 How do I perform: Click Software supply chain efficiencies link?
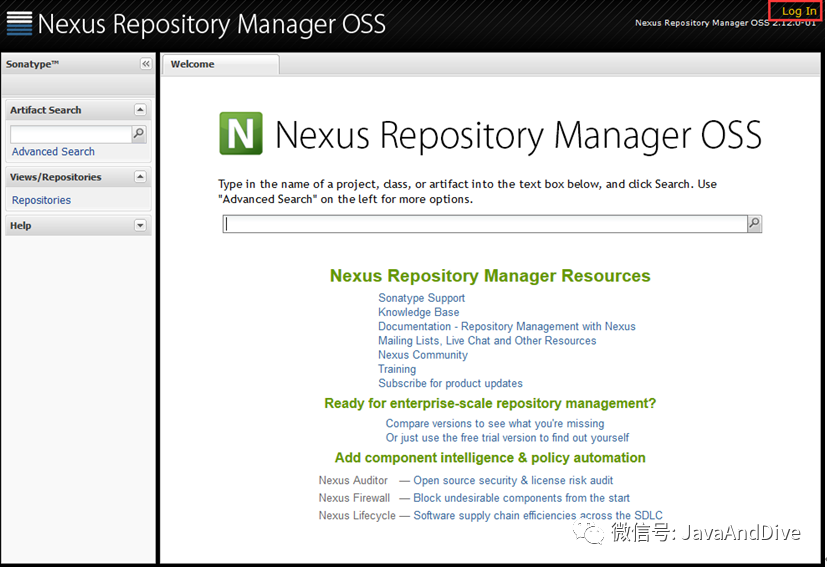click(x=538, y=515)
